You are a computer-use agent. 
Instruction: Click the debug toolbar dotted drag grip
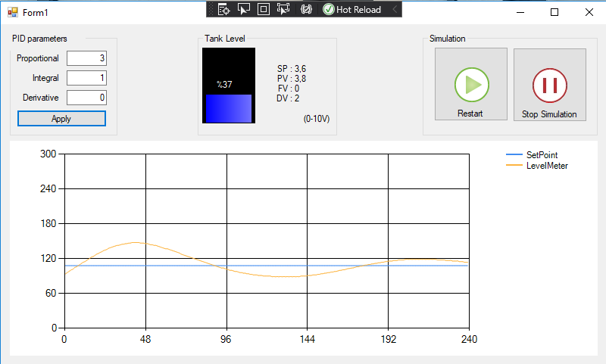pos(211,9)
